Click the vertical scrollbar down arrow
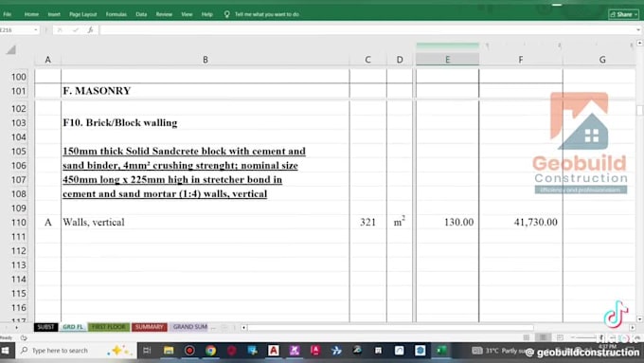Viewport: 644px width, 363px height. click(x=639, y=319)
